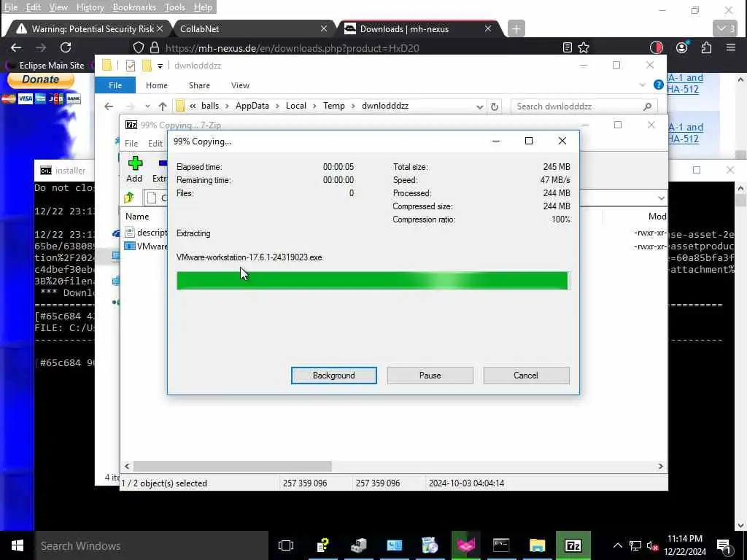This screenshot has height=560, width=747.
Task: Switch to Warning: Potential Security Risk tab
Action: [x=89, y=29]
